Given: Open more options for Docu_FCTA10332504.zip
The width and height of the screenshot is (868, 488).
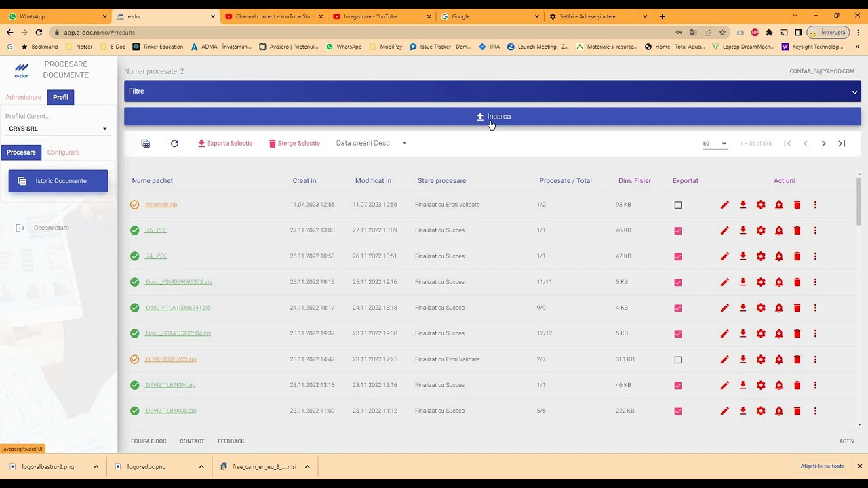Looking at the screenshot, I should pos(815,333).
